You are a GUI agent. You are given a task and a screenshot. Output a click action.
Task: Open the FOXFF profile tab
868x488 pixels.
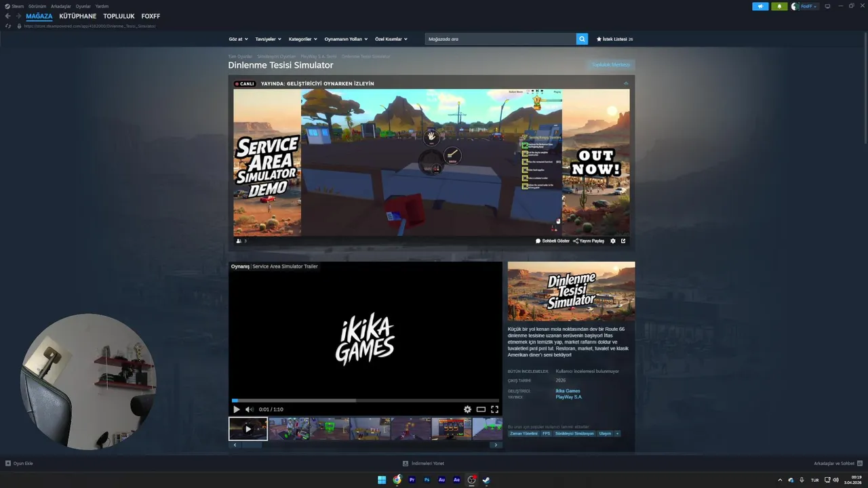(151, 16)
